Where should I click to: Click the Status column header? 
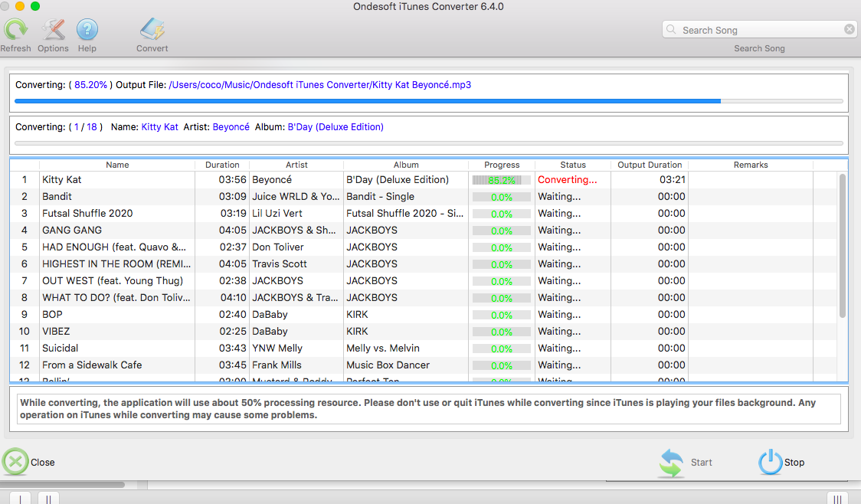pyautogui.click(x=573, y=165)
